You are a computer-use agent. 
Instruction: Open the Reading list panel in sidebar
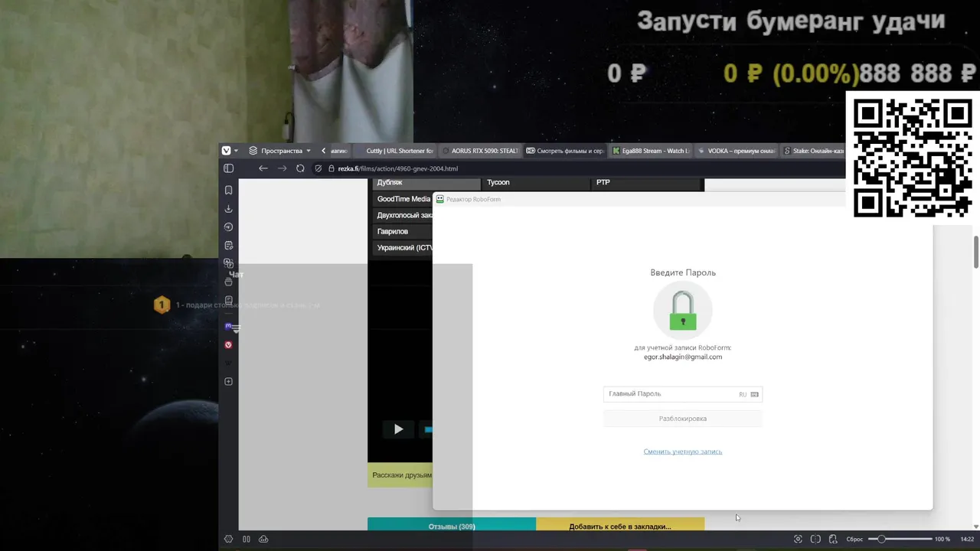click(228, 300)
